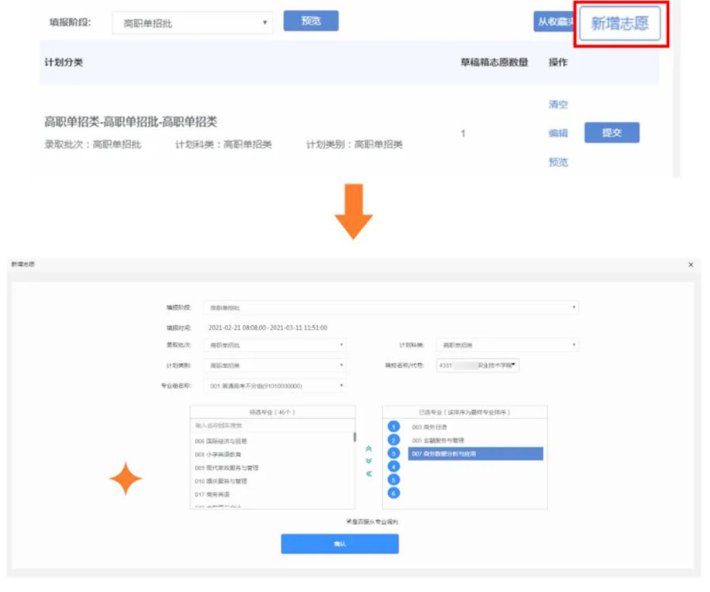Open the 专业组名称 dropdown
Screen dimensions: 710x592
[x=275, y=385]
